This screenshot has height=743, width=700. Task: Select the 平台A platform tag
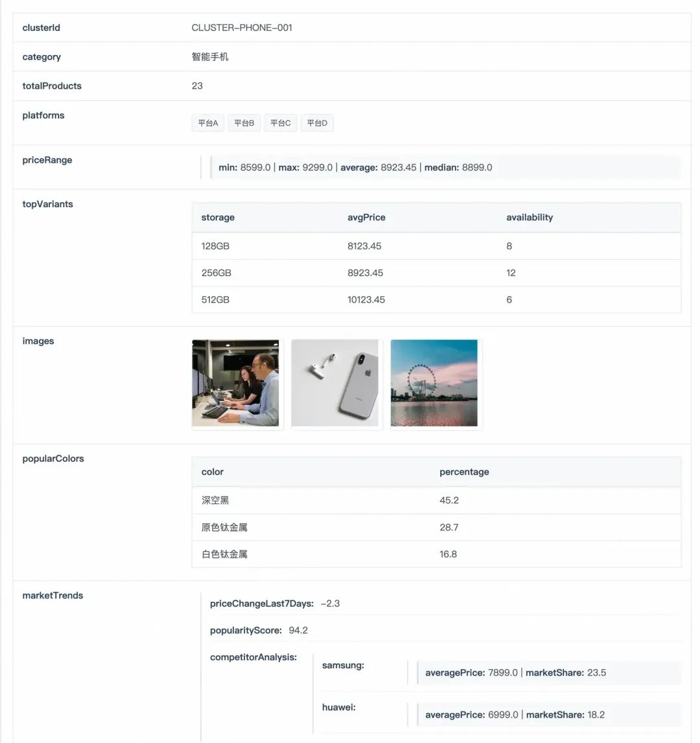(x=207, y=122)
